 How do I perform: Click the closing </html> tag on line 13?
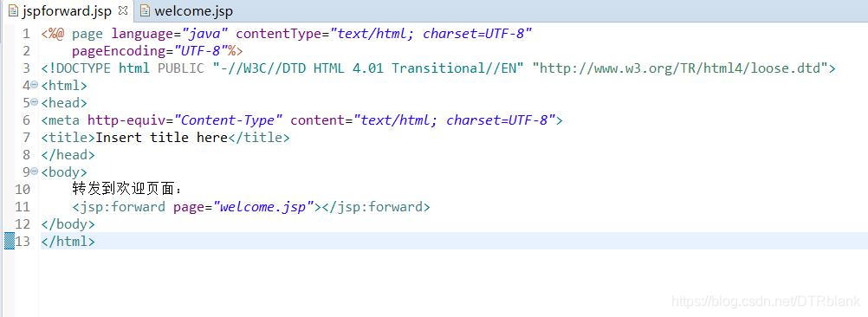[68, 241]
